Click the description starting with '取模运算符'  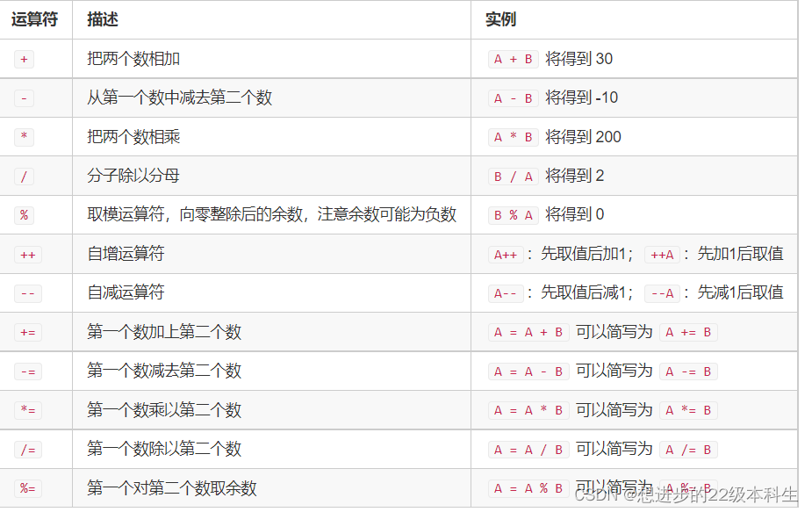coord(272,214)
